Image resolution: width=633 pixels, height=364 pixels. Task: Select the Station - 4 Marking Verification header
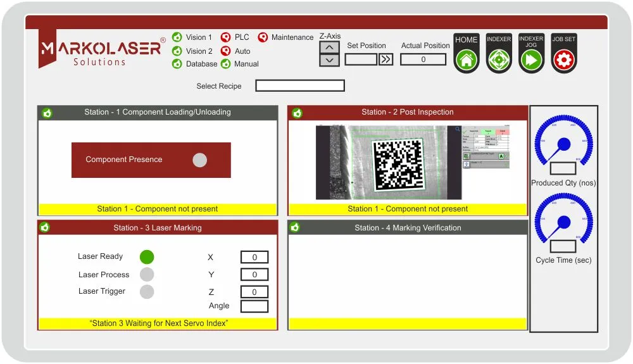[x=408, y=227]
